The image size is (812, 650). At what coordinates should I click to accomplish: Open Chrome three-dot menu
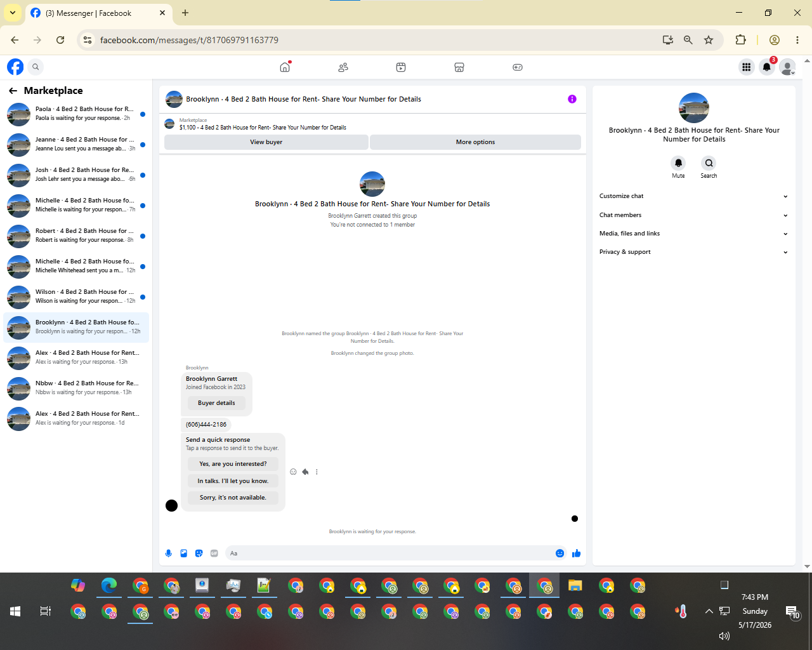click(797, 40)
